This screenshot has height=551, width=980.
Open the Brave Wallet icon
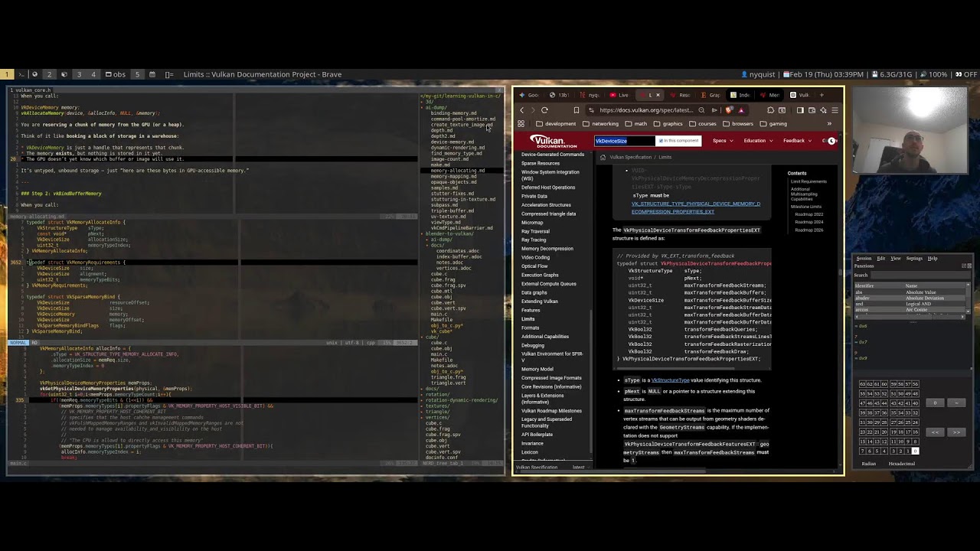click(x=812, y=110)
